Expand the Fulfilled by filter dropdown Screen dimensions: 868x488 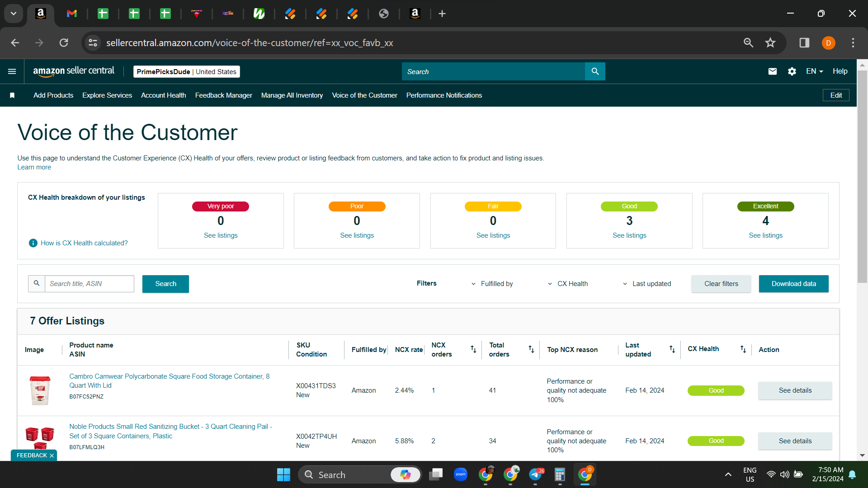click(x=492, y=284)
